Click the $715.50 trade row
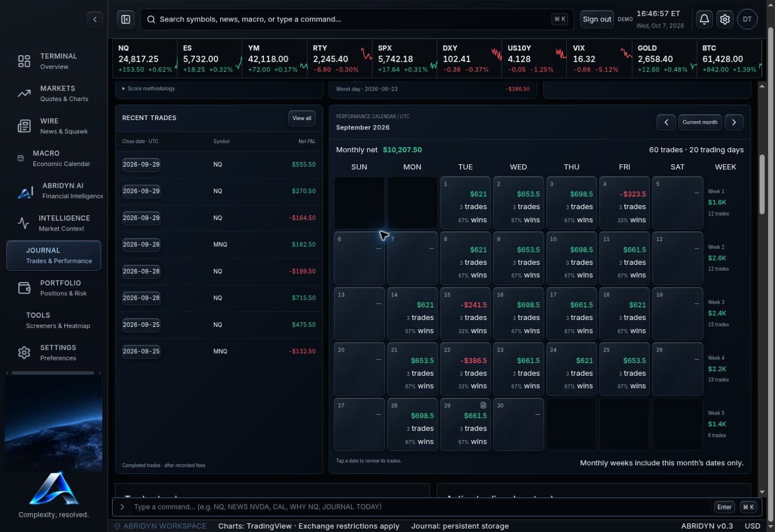Screen dimensions: 775x532 click(x=218, y=298)
